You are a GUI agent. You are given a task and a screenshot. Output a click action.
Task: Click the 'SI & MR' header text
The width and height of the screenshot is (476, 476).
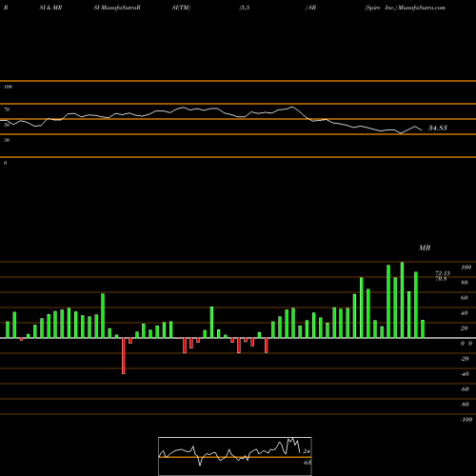pyautogui.click(x=50, y=8)
